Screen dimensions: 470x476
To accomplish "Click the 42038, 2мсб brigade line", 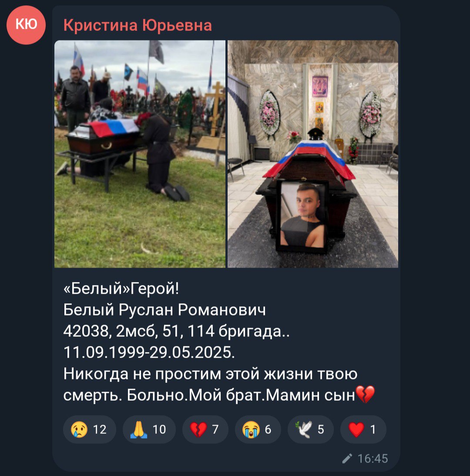I will click(176, 331).
